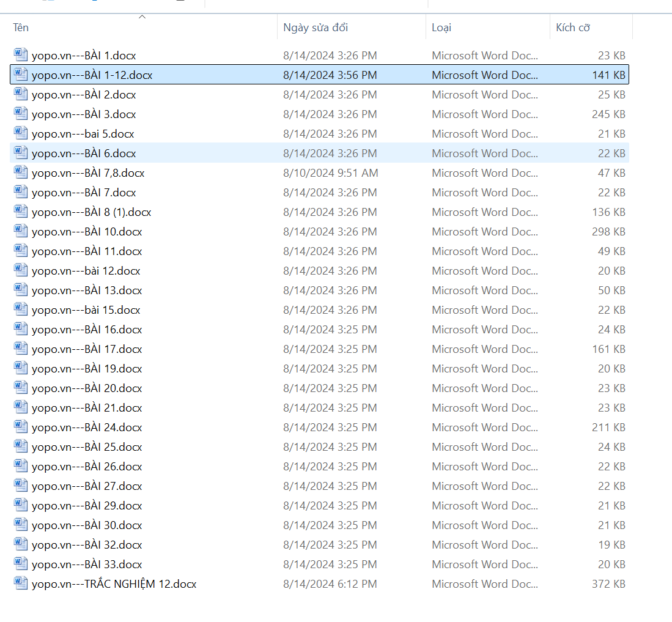Select the file yopo.vn---BÀI 1-12.docx
The height and width of the screenshot is (622, 672).
(92, 75)
